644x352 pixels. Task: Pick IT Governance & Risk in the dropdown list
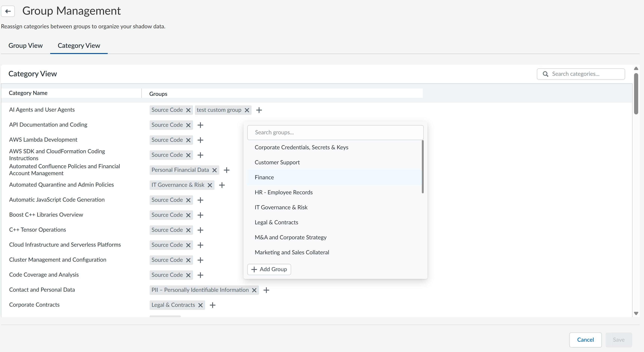coord(335,208)
